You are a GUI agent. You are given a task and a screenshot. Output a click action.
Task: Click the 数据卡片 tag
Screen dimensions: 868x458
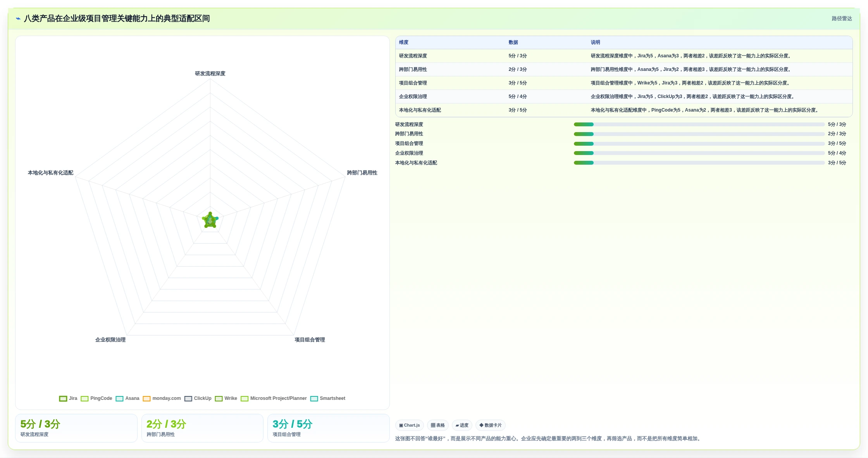491,425
